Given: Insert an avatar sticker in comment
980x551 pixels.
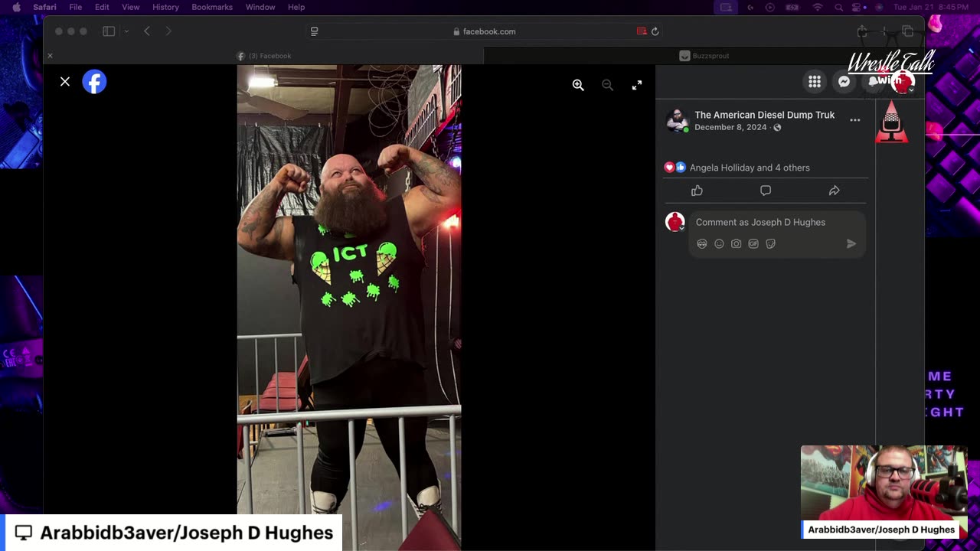Looking at the screenshot, I should tap(702, 243).
